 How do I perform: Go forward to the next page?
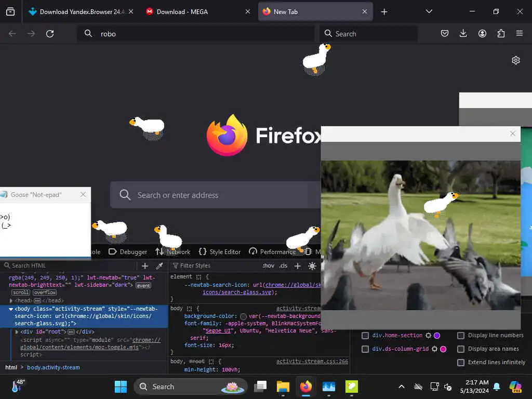[31, 34]
